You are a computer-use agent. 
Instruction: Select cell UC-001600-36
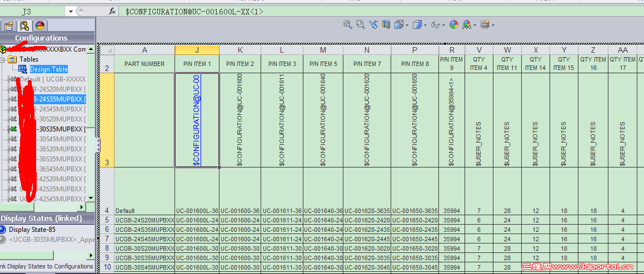pos(240,191)
